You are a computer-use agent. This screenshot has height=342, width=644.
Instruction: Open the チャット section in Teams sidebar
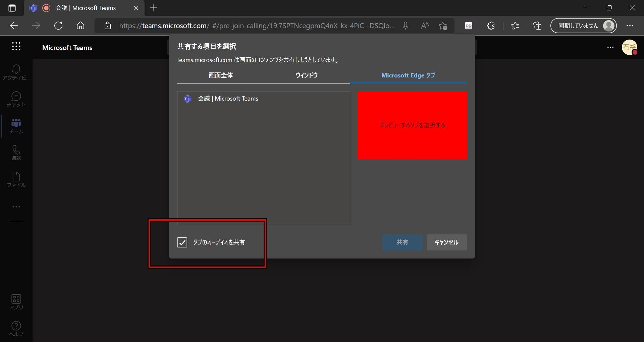(16, 99)
